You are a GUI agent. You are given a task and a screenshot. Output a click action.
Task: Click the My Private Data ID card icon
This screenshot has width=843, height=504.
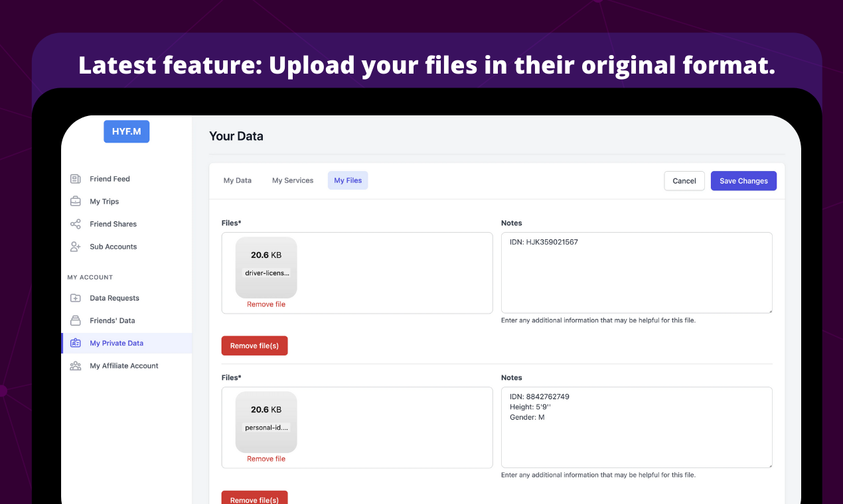76,344
